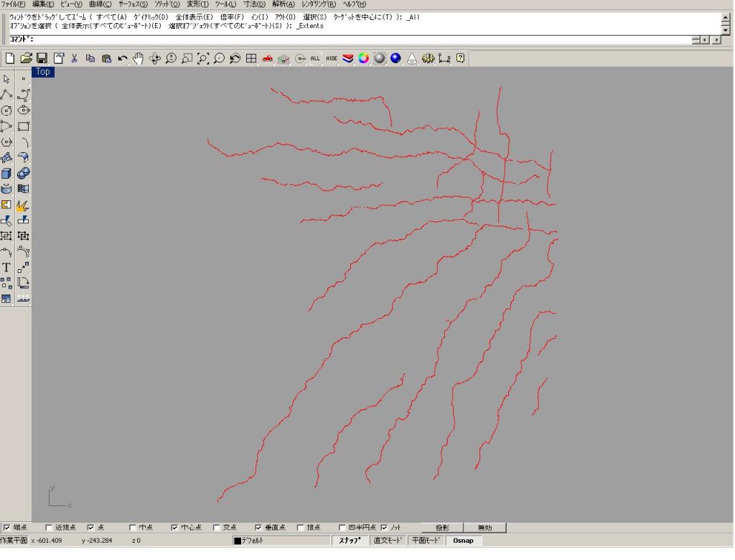Click the Undo arrow icon
This screenshot has height=560, width=735.
[122, 58]
